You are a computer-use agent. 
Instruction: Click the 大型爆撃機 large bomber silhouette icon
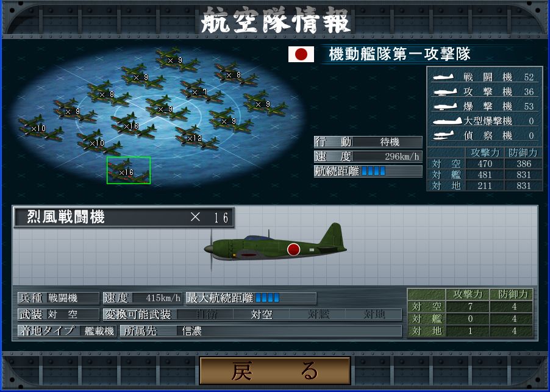(x=447, y=121)
